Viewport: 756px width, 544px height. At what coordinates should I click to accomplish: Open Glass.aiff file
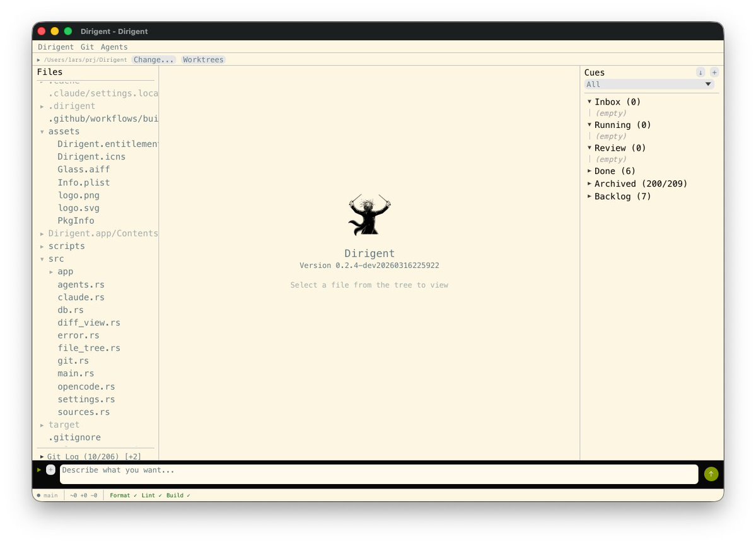point(84,169)
